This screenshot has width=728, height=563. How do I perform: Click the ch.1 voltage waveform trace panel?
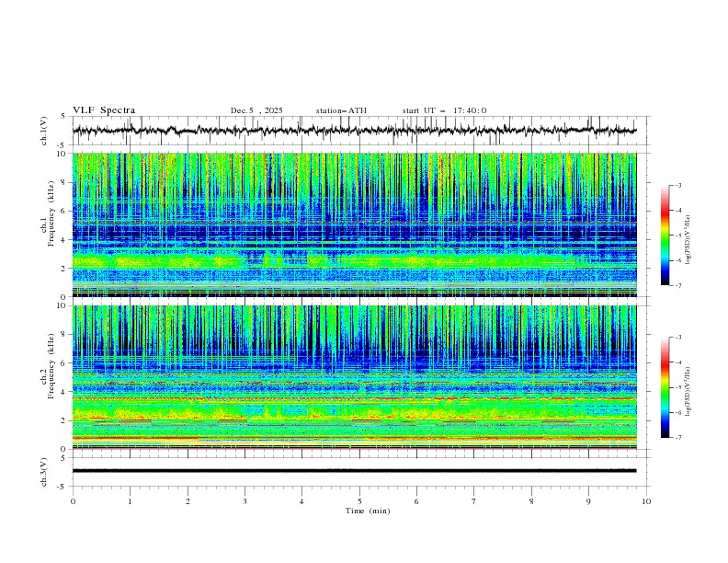(360, 131)
